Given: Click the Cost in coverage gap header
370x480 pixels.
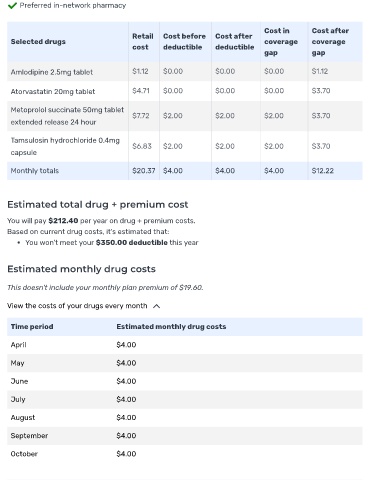Looking at the screenshot, I should click(281, 42).
